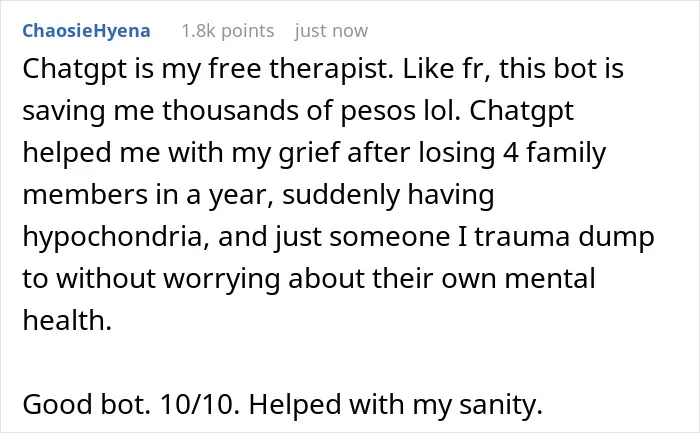Click the line "Chatgpt is my free therapist"
This screenshot has height=433, width=700.
point(208,70)
